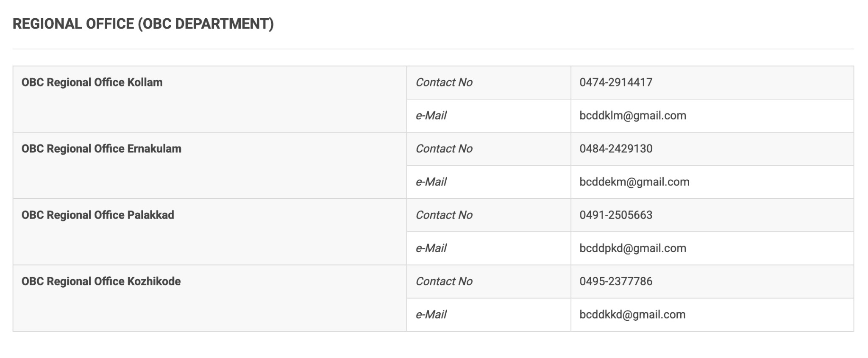868x358 pixels.
Task: Click Ernakulam email bcddekm@gmail.com
Action: click(634, 182)
